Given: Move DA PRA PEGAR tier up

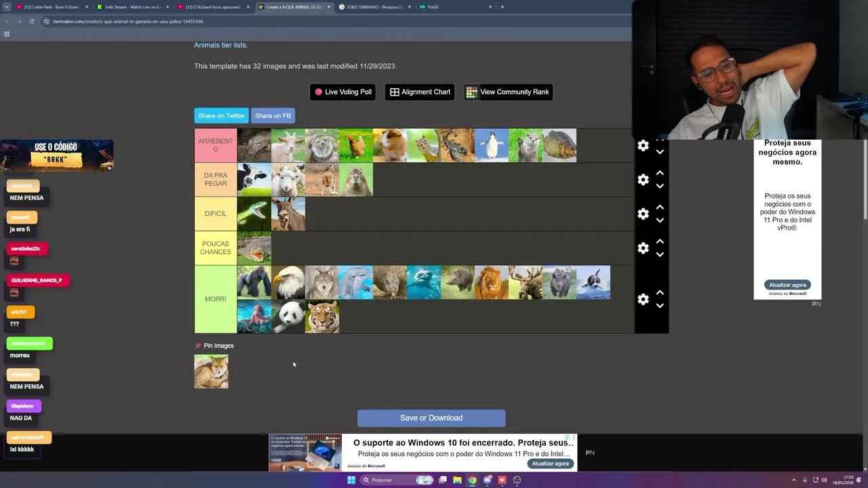Looking at the screenshot, I should tap(660, 173).
